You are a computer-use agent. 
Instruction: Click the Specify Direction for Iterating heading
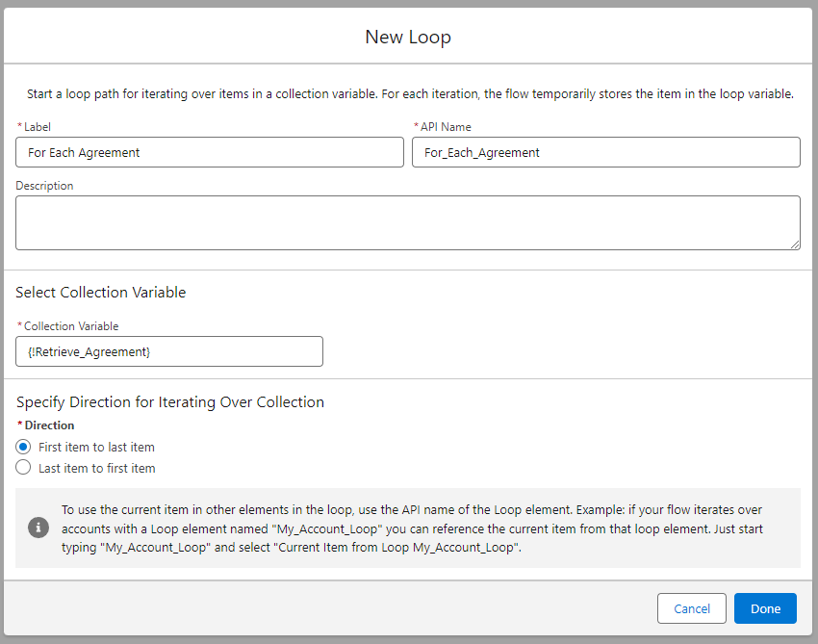pos(170,401)
